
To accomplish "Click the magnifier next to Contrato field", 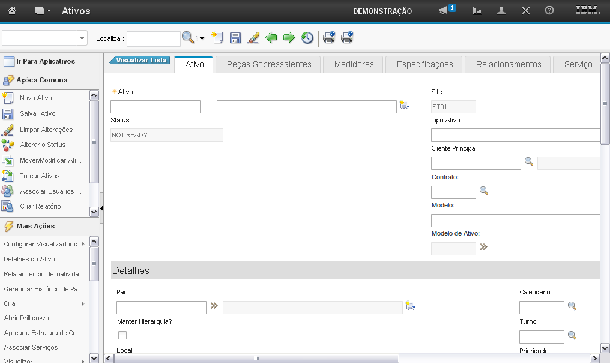I will [x=484, y=191].
